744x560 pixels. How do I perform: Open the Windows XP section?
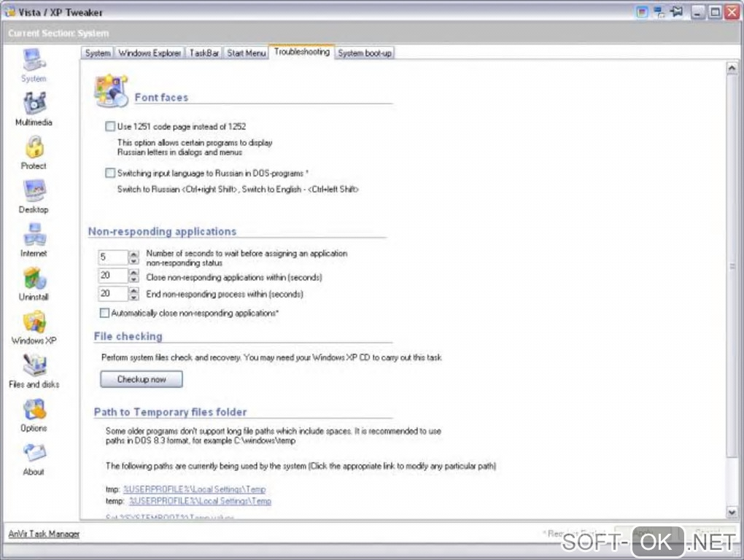(34, 327)
